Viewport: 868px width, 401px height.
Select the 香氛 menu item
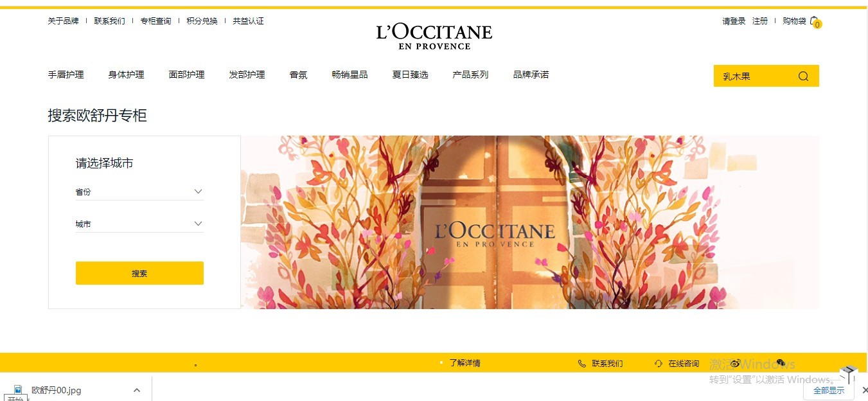pyautogui.click(x=298, y=75)
